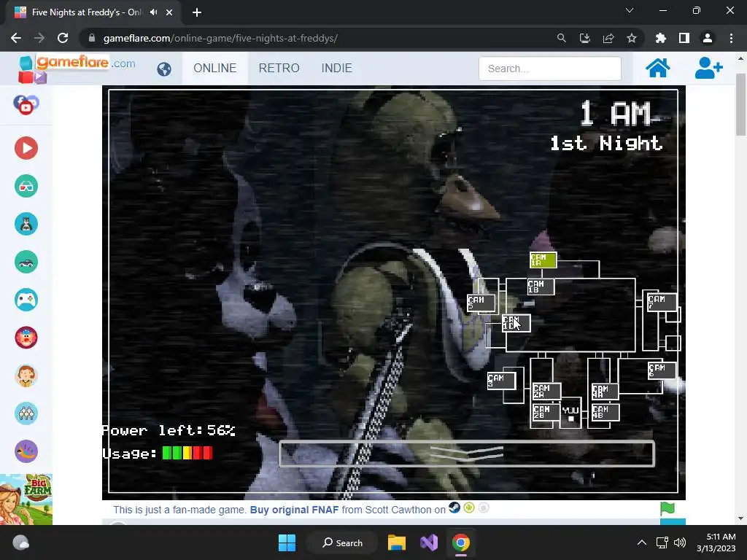This screenshot has height=560, width=747.
Task: Open the red play videos sidebar icon
Action: tap(26, 148)
